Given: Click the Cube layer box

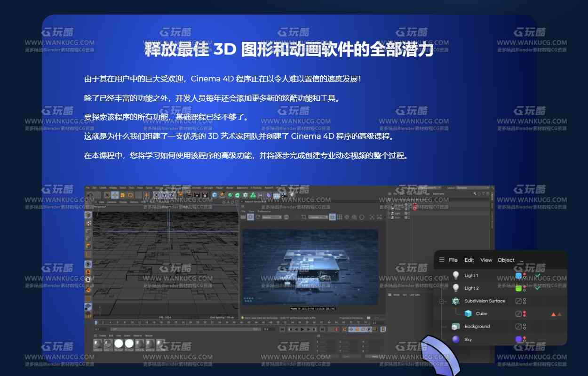Looking at the screenshot, I should [518, 313].
